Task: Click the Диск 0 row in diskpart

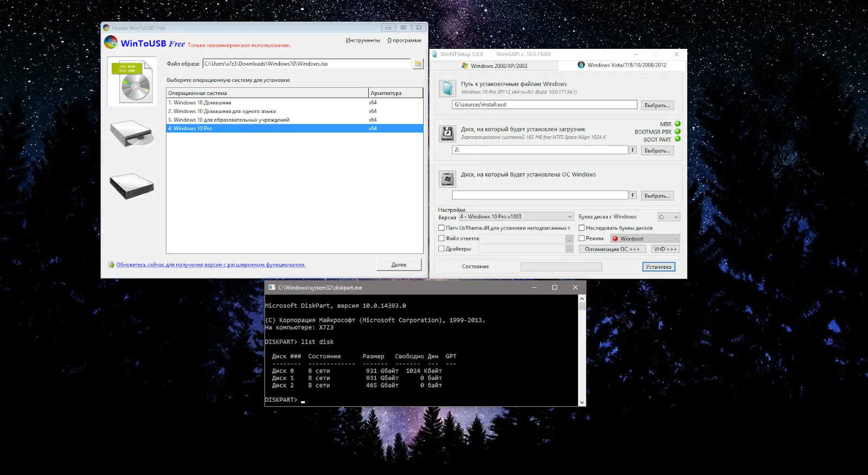Action: coord(357,371)
